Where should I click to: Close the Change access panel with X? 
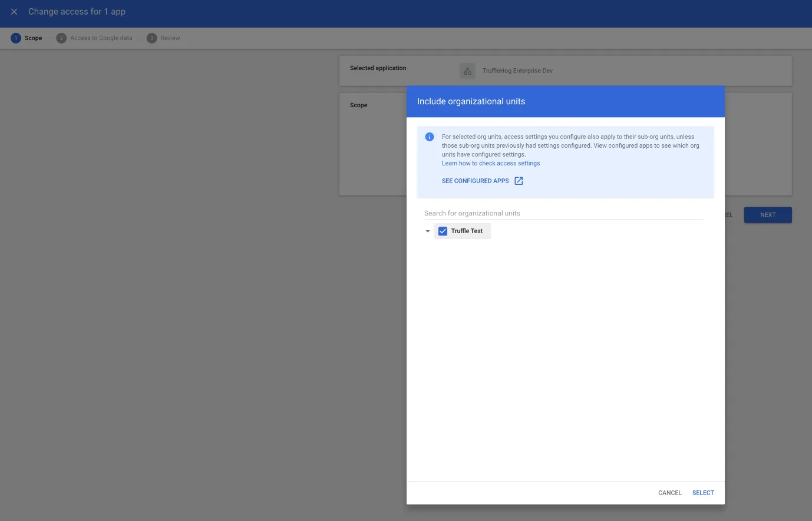coord(14,12)
